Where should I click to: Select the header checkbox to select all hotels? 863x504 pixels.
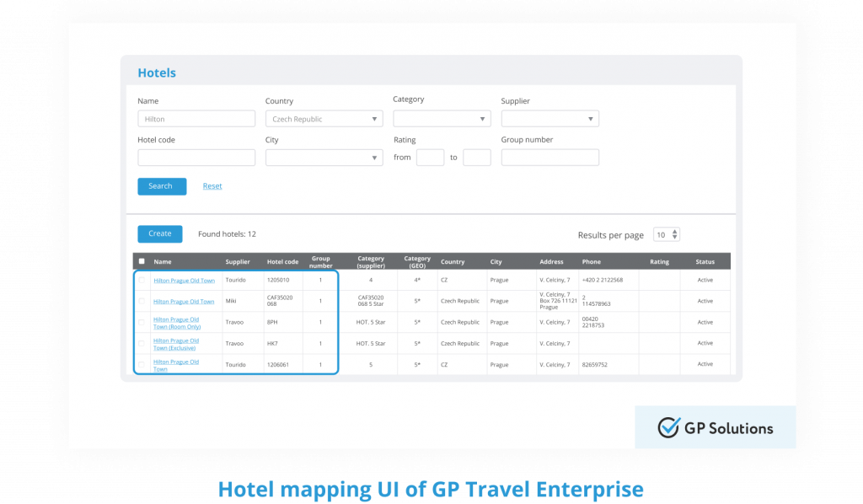click(x=142, y=260)
